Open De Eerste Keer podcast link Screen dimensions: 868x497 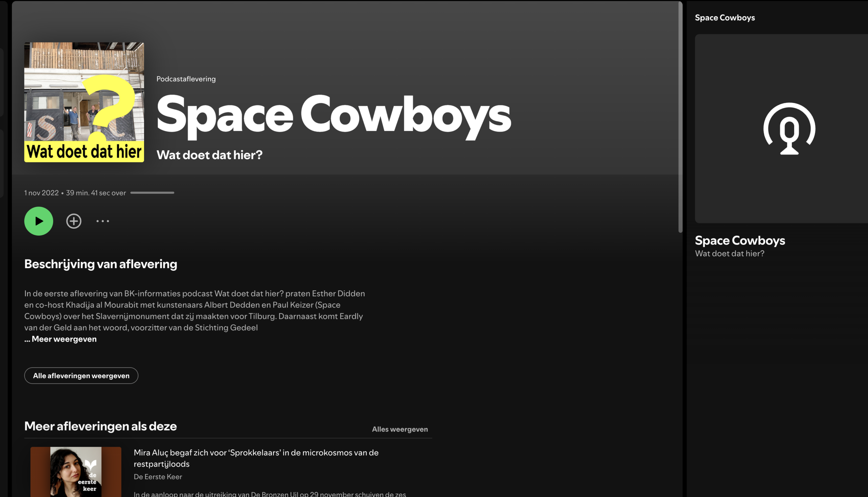158,477
